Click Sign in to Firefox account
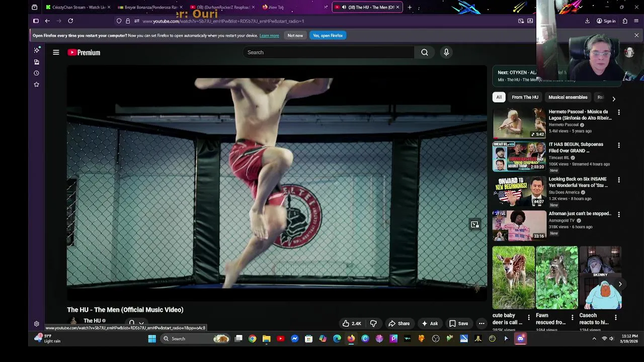Screen dimensions: 644x362 pos(606,21)
